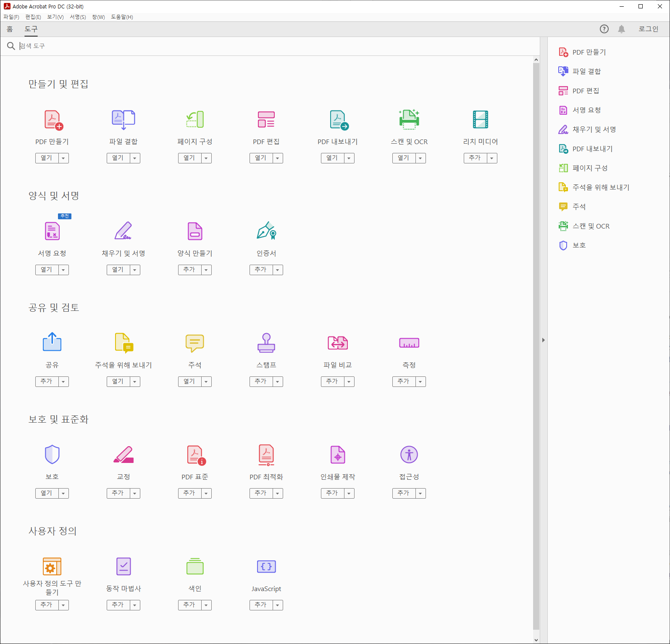The height and width of the screenshot is (644, 670).
Task: Open PDF 내보내기 shortcut in right pane
Action: pos(586,149)
